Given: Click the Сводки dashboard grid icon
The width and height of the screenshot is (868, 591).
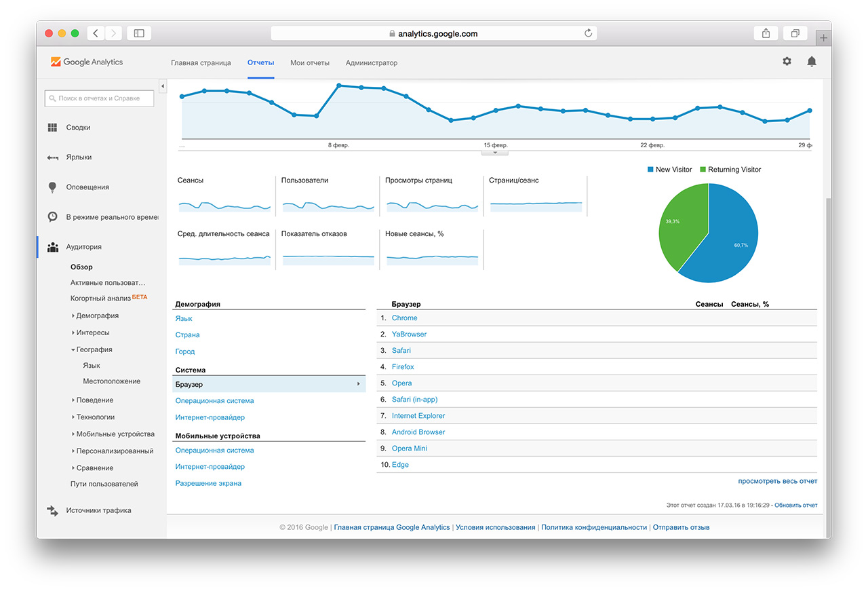Looking at the screenshot, I should pyautogui.click(x=52, y=128).
